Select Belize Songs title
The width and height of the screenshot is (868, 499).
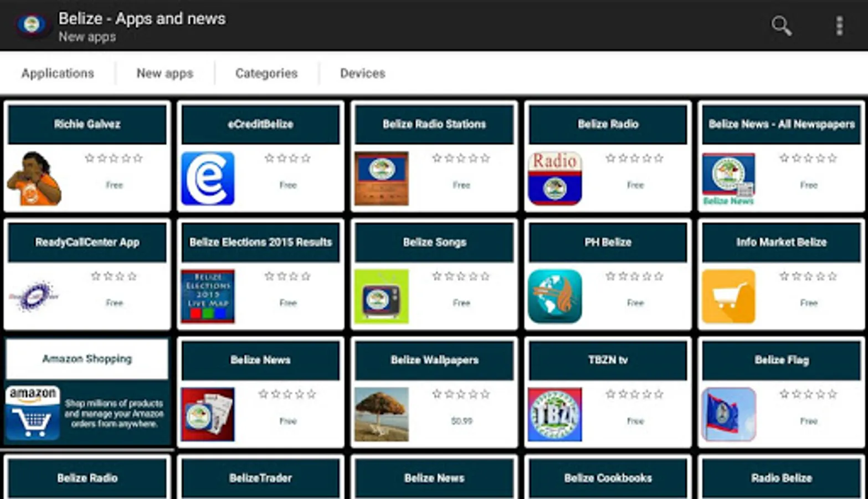tap(434, 242)
